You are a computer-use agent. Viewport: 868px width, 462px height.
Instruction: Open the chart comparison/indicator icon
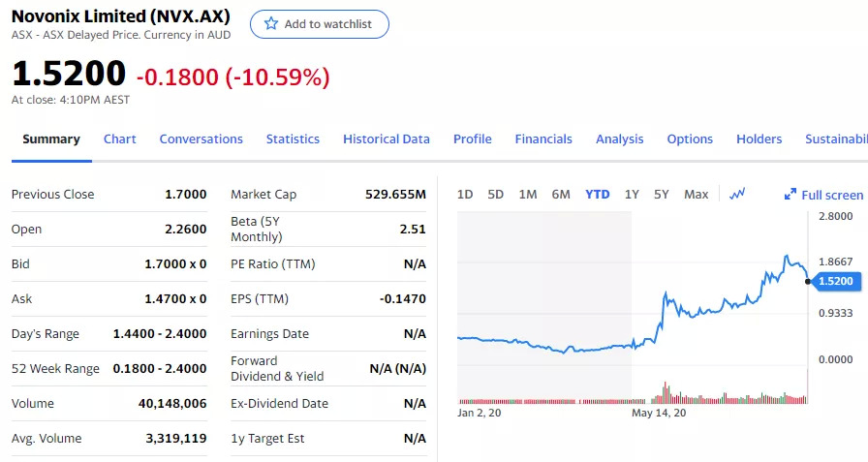(x=737, y=194)
